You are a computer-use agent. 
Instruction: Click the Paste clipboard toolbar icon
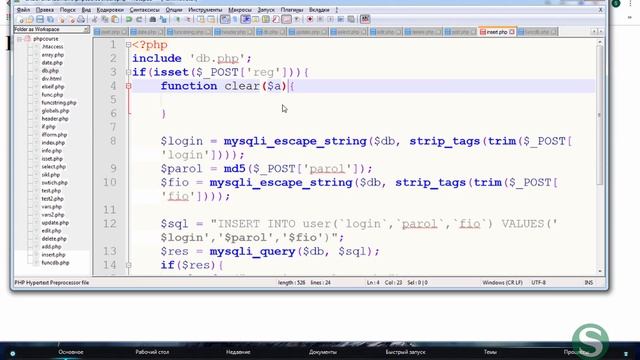(x=116, y=19)
